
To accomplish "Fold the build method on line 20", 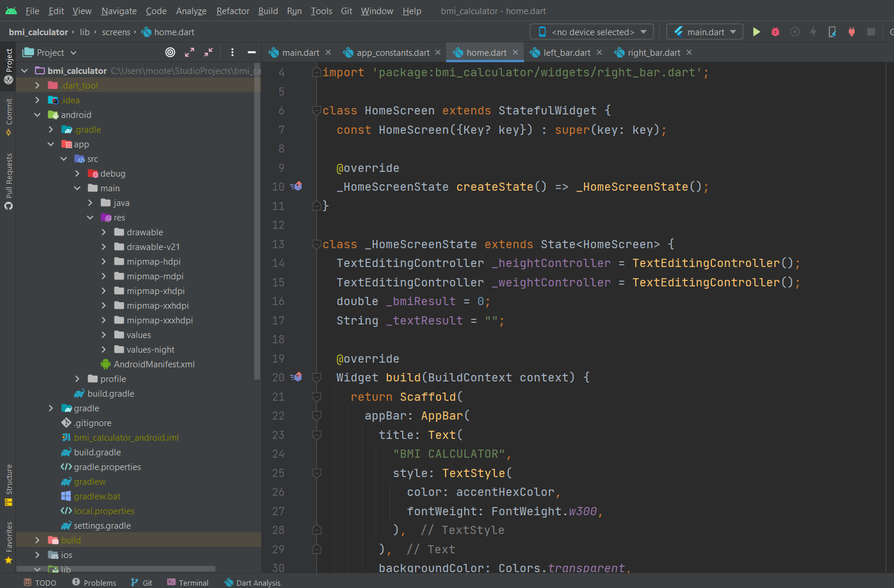I will click(x=317, y=377).
